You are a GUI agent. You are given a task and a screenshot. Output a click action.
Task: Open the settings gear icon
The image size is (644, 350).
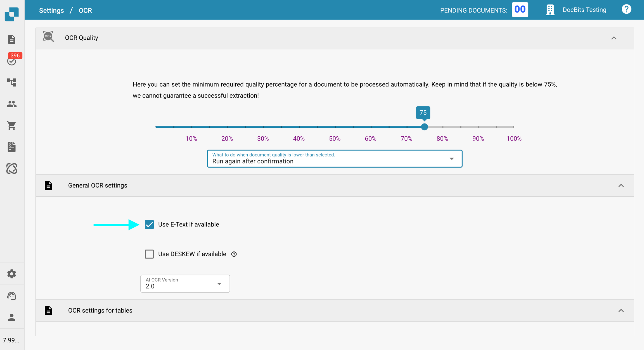click(x=11, y=274)
